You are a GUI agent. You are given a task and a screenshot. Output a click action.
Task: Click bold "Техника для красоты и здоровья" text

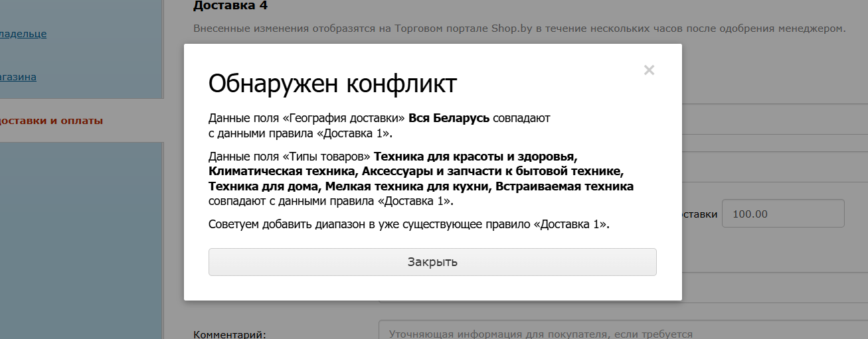(476, 157)
